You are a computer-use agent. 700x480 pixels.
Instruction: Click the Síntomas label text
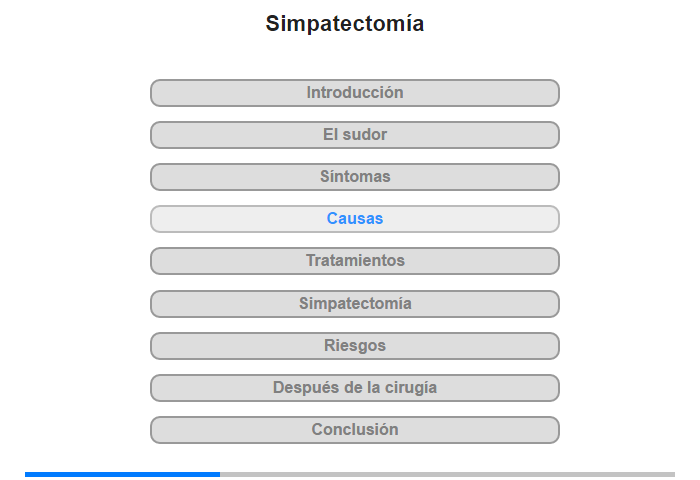click(355, 176)
